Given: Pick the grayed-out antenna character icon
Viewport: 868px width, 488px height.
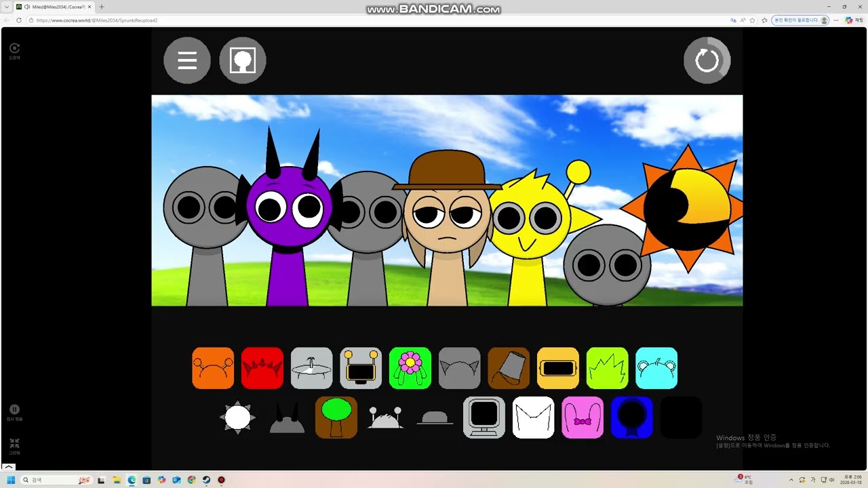Looking at the screenshot, I should click(386, 418).
